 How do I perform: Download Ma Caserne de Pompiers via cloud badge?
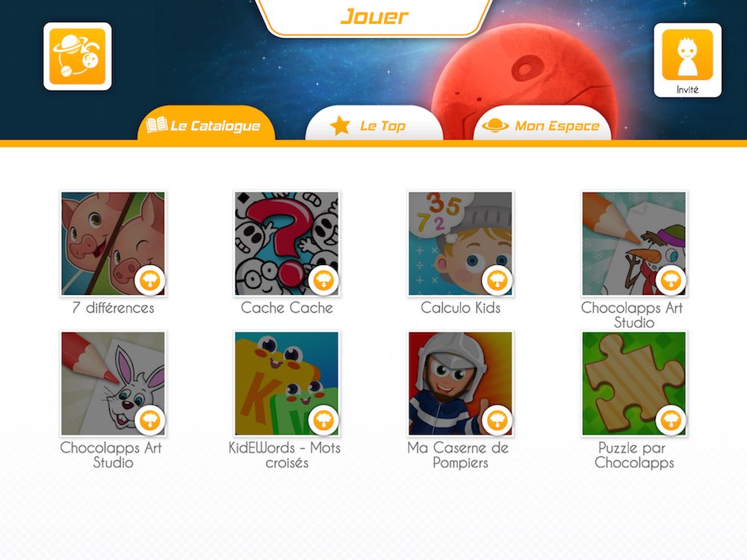(497, 420)
